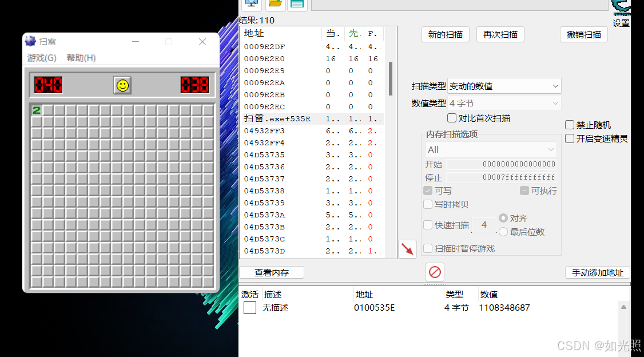The height and width of the screenshot is (357, 644).
Task: Select result row 04D5373D
Action: tap(313, 251)
